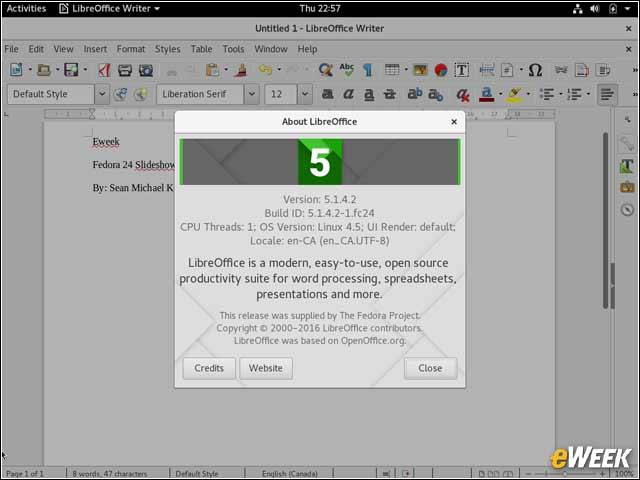Click volume icon in system tray
The width and height of the screenshot is (640, 480).
tap(595, 9)
